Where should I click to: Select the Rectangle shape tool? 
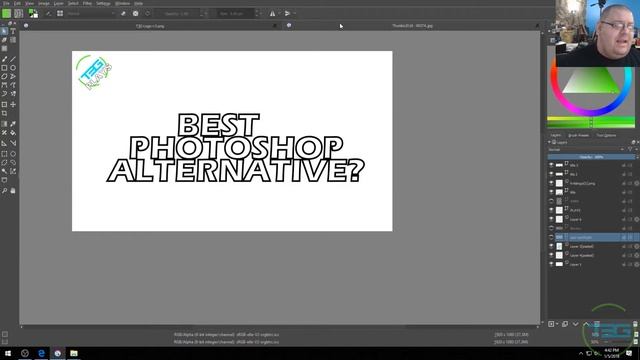[x=4, y=68]
